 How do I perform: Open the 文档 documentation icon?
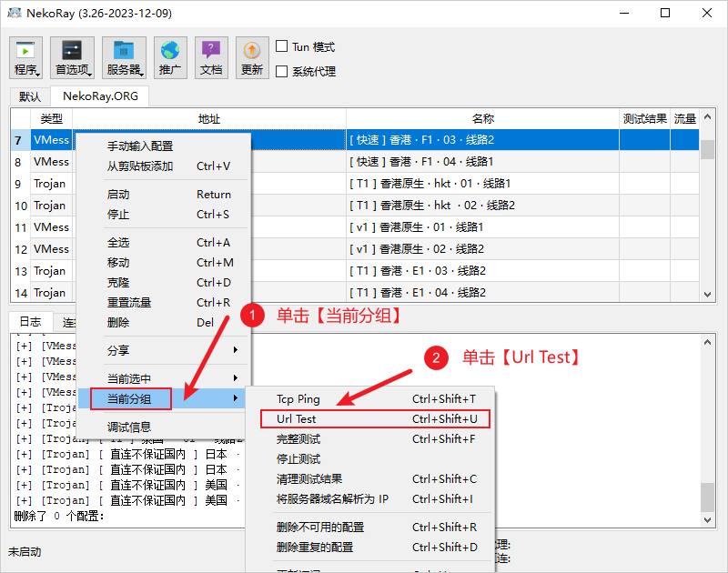[211, 56]
